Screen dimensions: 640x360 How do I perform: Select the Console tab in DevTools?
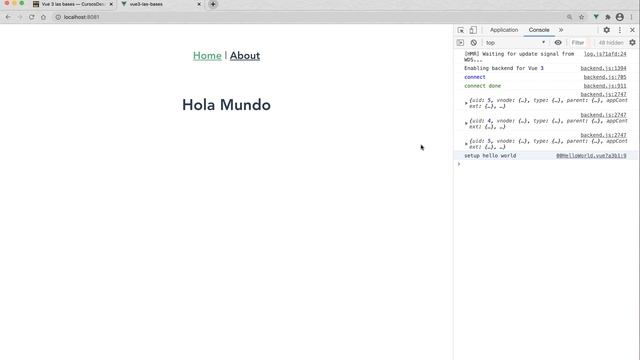[x=539, y=30]
